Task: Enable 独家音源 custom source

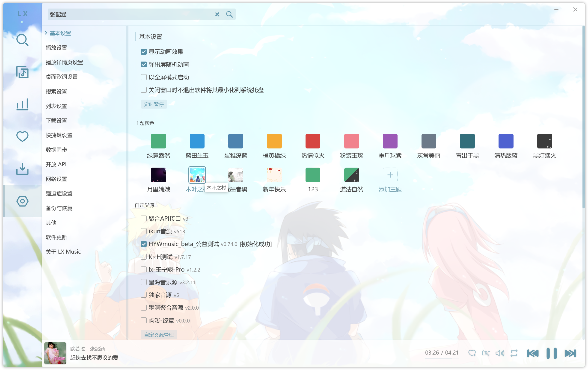Action: (144, 295)
